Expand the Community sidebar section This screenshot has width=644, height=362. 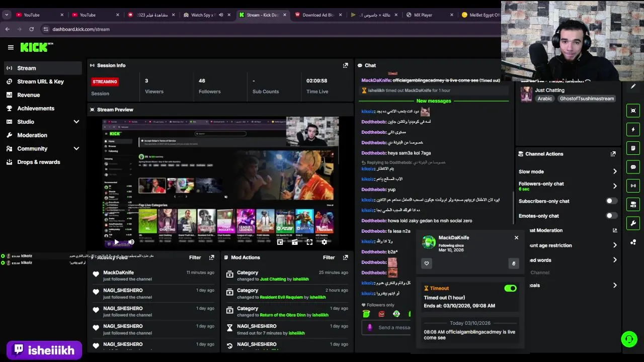76,148
